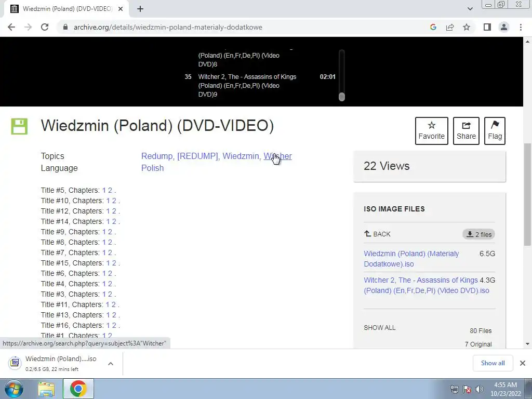Viewport: 532px width, 399px height.
Task: Open chapter 2 of Title #12
Action: pyautogui.click(x=114, y=211)
